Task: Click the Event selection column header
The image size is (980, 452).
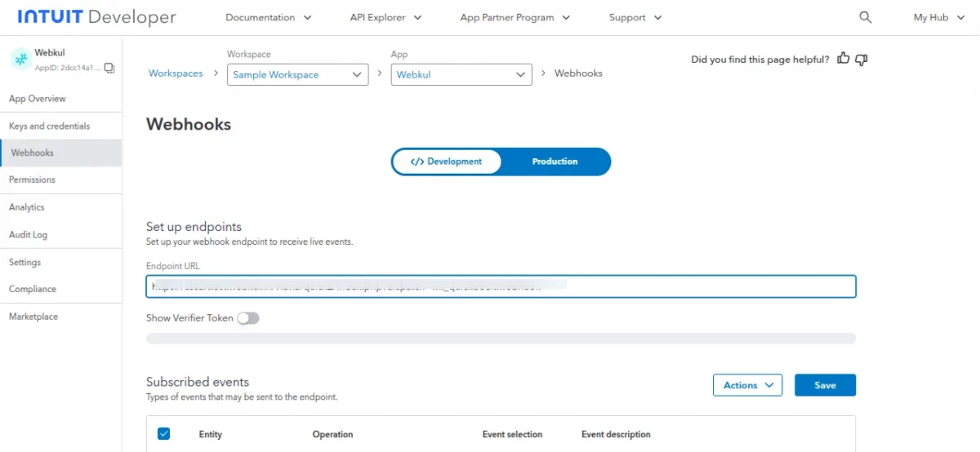Action: pos(512,434)
